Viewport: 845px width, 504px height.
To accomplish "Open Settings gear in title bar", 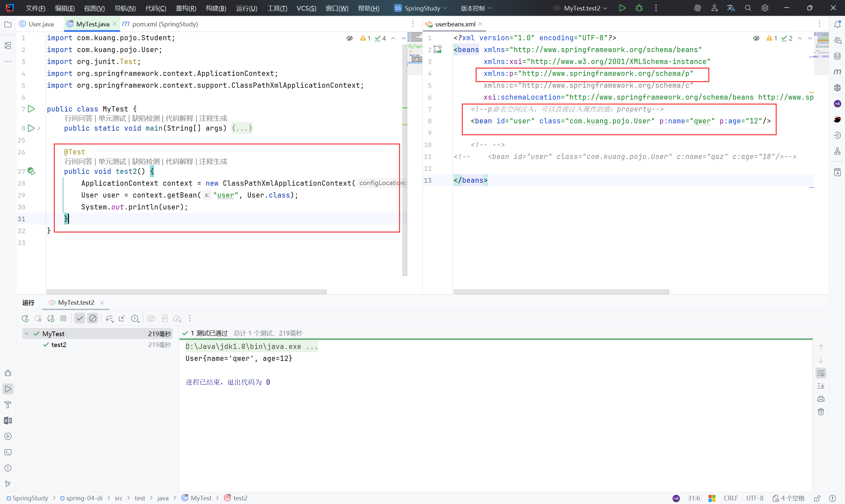I will (764, 8).
